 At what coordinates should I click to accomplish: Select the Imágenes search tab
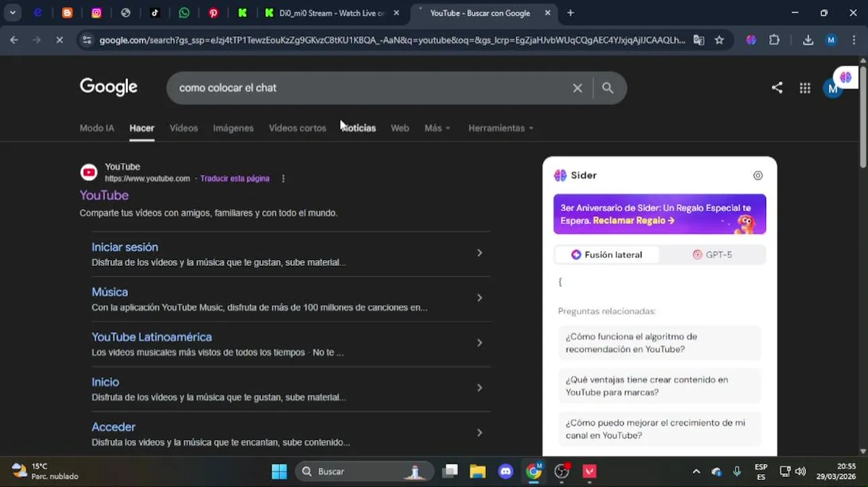pyautogui.click(x=233, y=128)
